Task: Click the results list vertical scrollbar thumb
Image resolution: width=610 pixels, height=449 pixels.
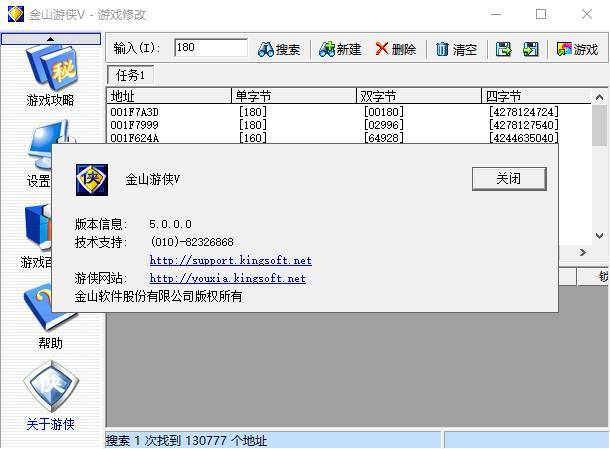Action: click(599, 125)
